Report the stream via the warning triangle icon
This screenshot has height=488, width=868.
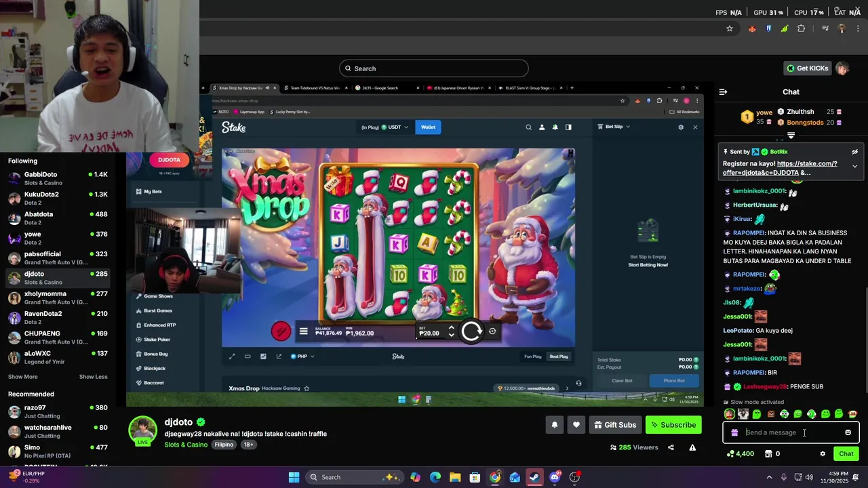(692, 447)
